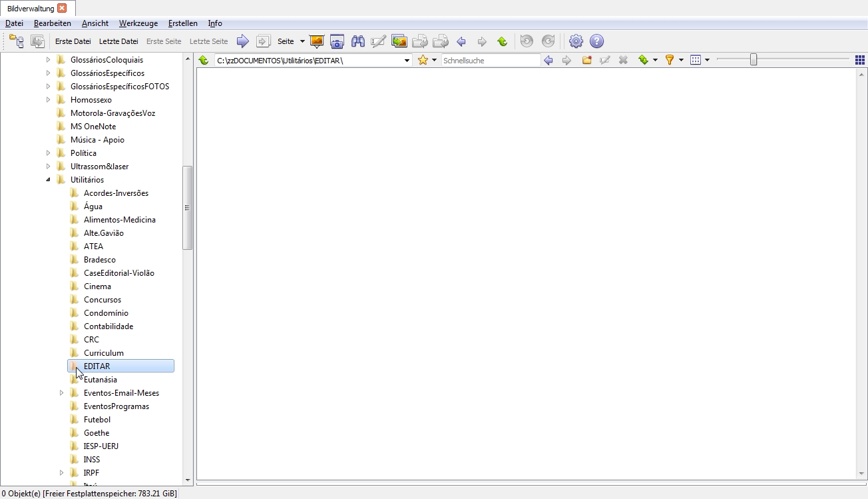868x499 pixels.
Task: Open the settings gear icon
Action: point(576,41)
